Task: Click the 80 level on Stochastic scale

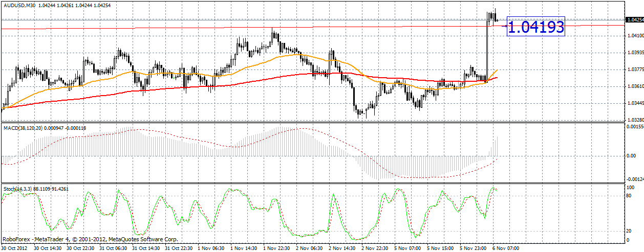Action: tap(629, 195)
